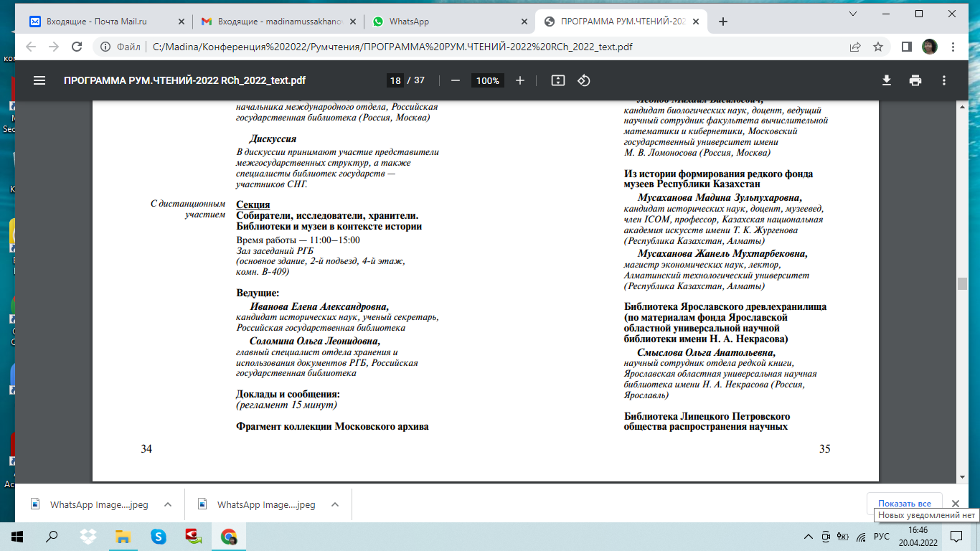Close the ПРОГРАММА РУМ.ЧТЕНИЙ tab
Image resolution: width=980 pixels, height=551 pixels.
click(697, 22)
